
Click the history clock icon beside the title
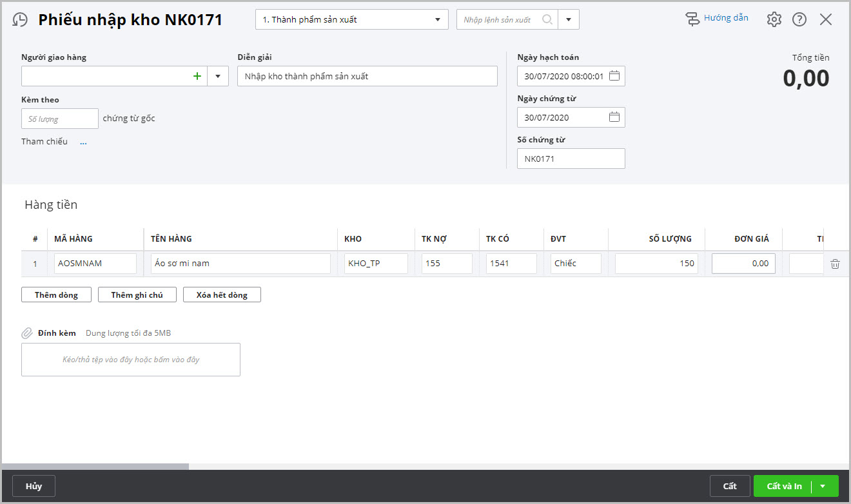point(20,20)
